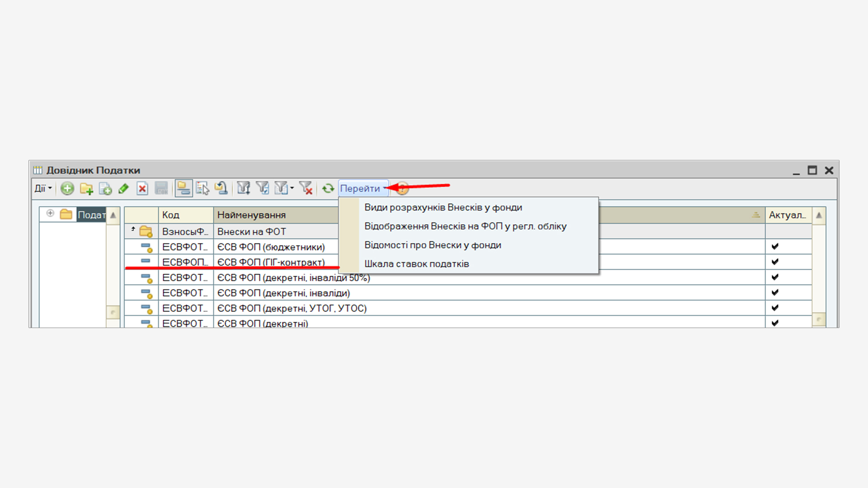
Task: Click the ЕСВФОП... code cell of the ГІГ-контракт row
Action: coord(186,262)
